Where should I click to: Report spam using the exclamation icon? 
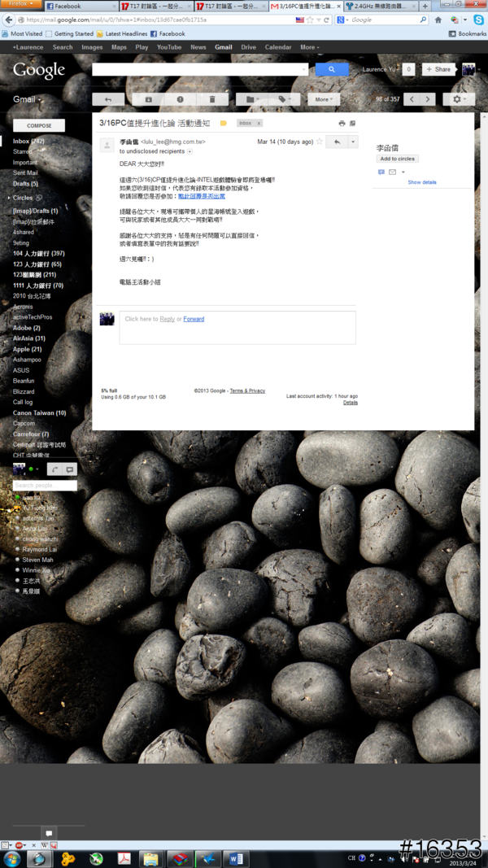tap(181, 99)
